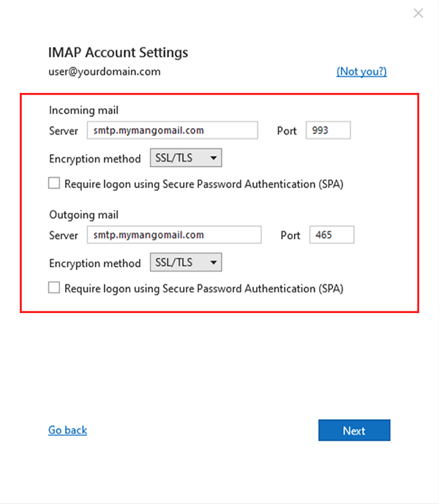Open the Outgoing mail encryption method dropdown
The image size is (439, 504).
pos(186,263)
